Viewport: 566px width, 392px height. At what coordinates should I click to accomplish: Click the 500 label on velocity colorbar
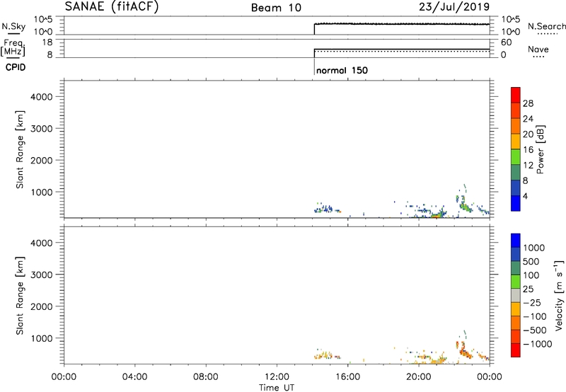(531, 262)
